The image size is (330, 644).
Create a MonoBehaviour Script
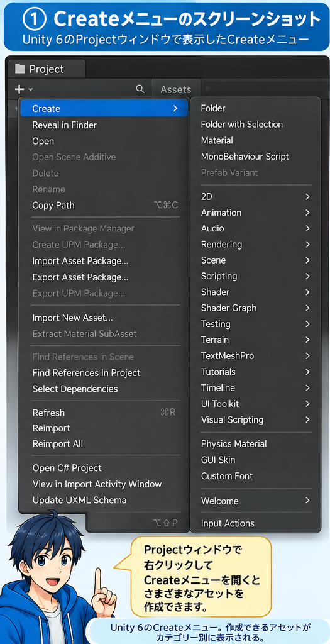(x=255, y=157)
